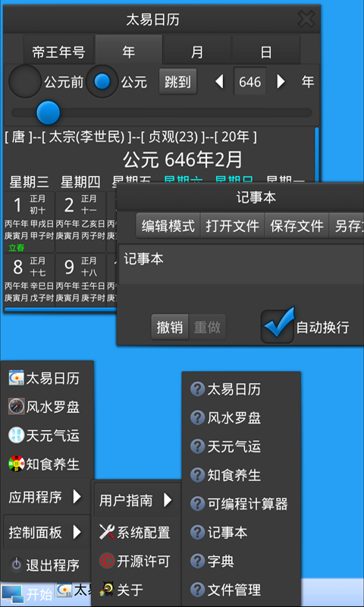364x607 pixels.
Task: Open 系统配置 wrench icon entry
Action: [x=107, y=533]
